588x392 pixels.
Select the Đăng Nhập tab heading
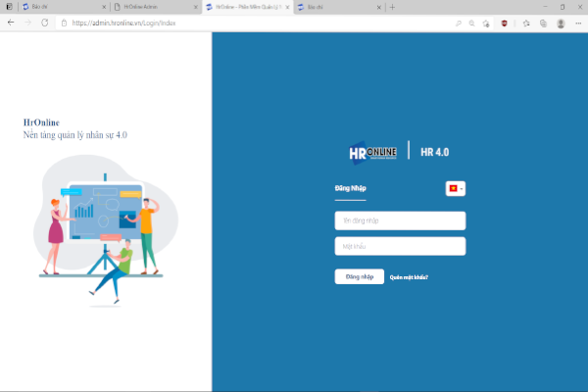click(x=350, y=188)
